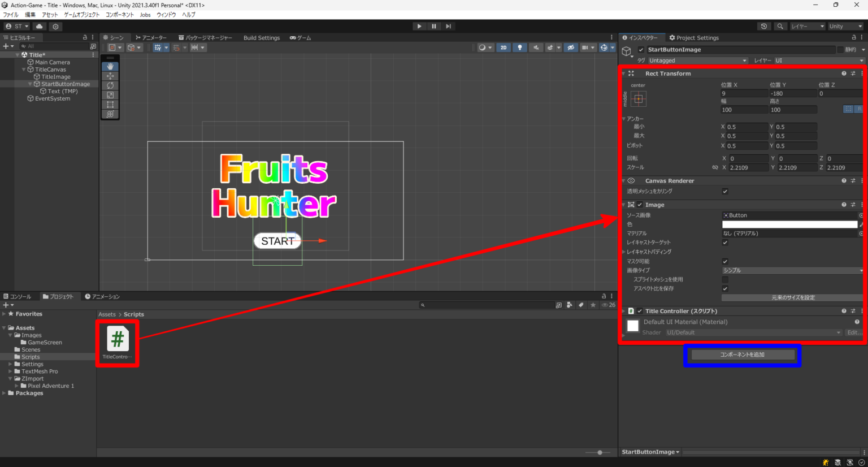Screen dimensions: 868x467
Task: Open the Image type dropdown showing シンプル
Action: coord(792,270)
